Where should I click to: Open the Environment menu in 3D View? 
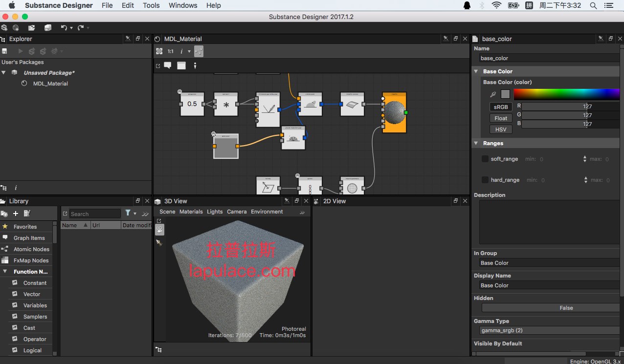tap(267, 212)
